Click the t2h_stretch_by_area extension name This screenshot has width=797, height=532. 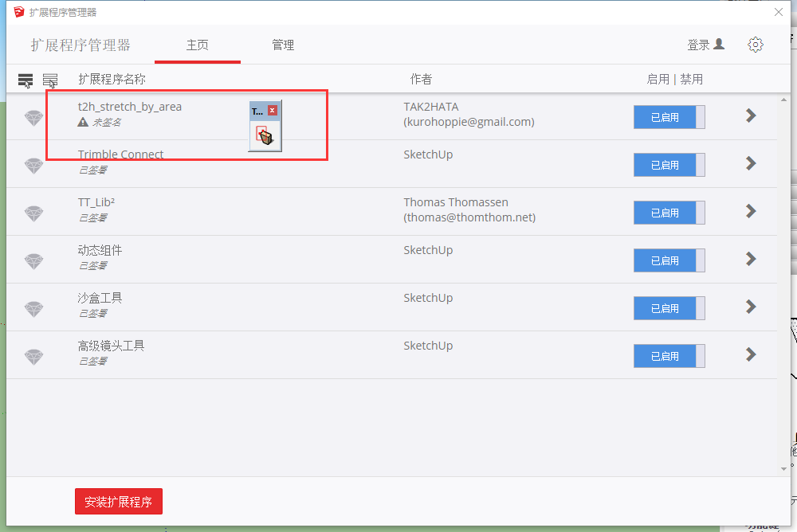coord(130,107)
